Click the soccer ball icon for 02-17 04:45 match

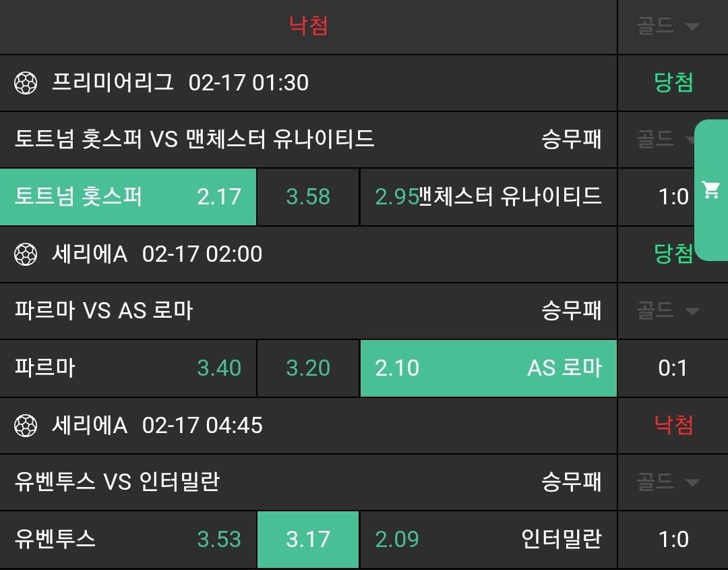pyautogui.click(x=26, y=426)
